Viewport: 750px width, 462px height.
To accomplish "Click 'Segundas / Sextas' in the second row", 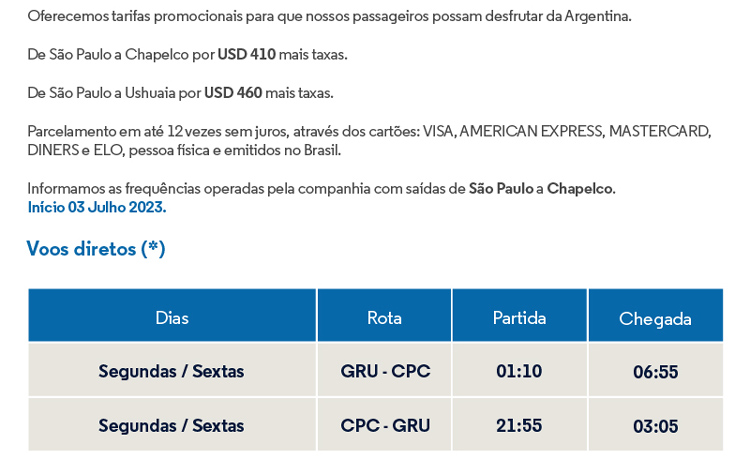I will [171, 426].
